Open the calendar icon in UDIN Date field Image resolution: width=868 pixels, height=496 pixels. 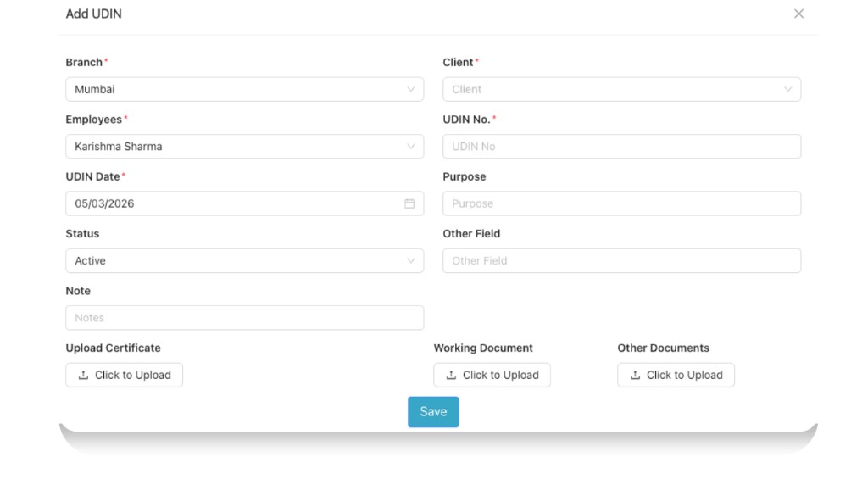410,203
